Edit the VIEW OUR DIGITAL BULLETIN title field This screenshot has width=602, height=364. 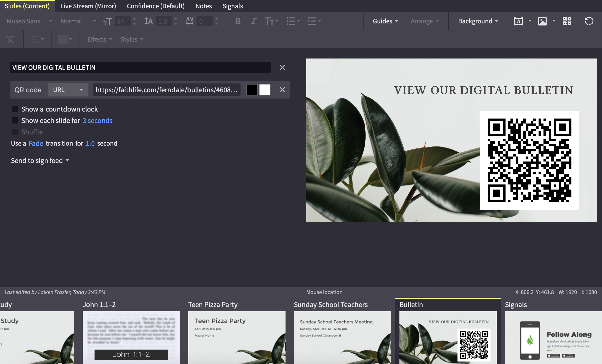click(x=140, y=67)
